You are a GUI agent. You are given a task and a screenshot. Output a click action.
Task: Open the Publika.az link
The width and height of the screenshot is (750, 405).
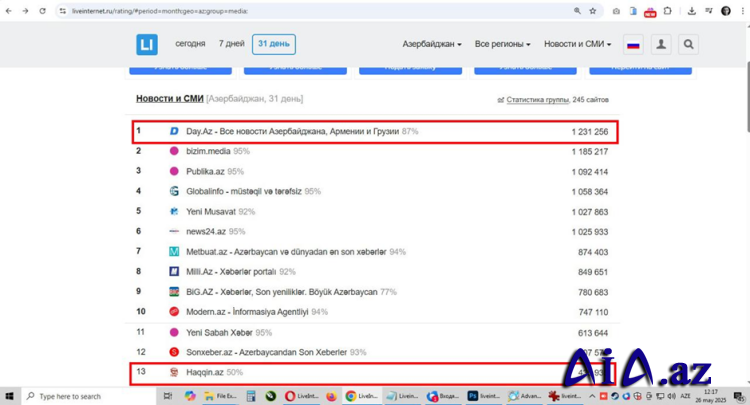[x=205, y=171]
